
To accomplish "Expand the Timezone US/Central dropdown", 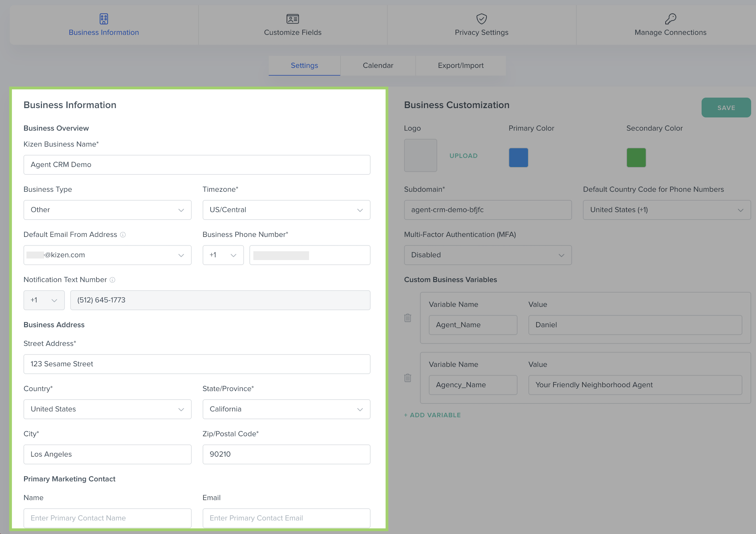I will [286, 210].
